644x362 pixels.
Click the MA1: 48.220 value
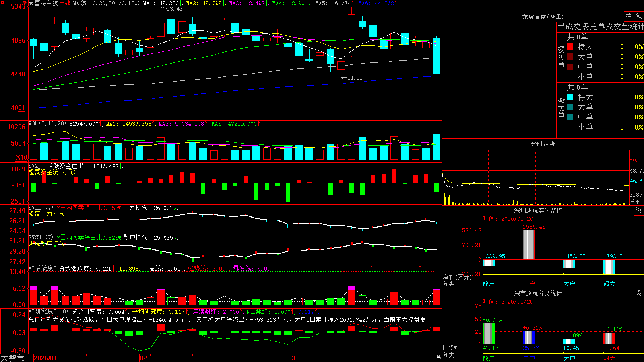(161, 3)
